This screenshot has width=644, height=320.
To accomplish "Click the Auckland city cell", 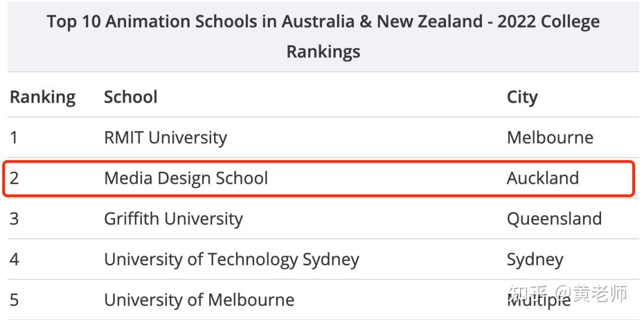I will click(x=543, y=178).
